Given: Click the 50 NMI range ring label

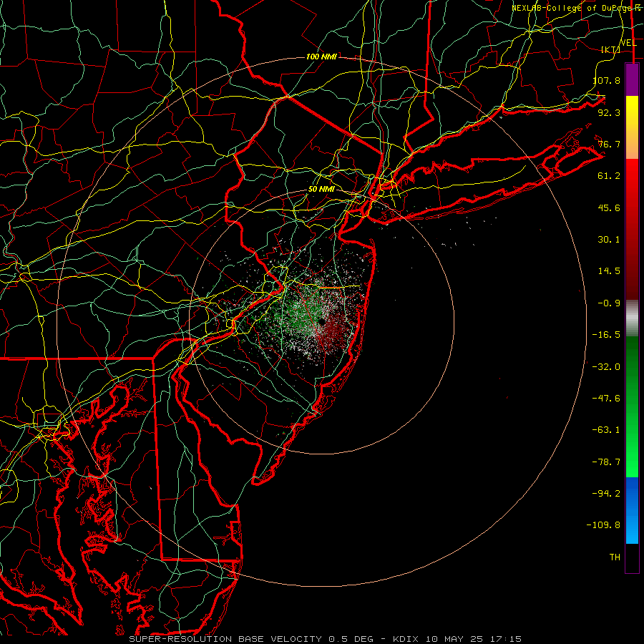Looking at the screenshot, I should coord(321,190).
